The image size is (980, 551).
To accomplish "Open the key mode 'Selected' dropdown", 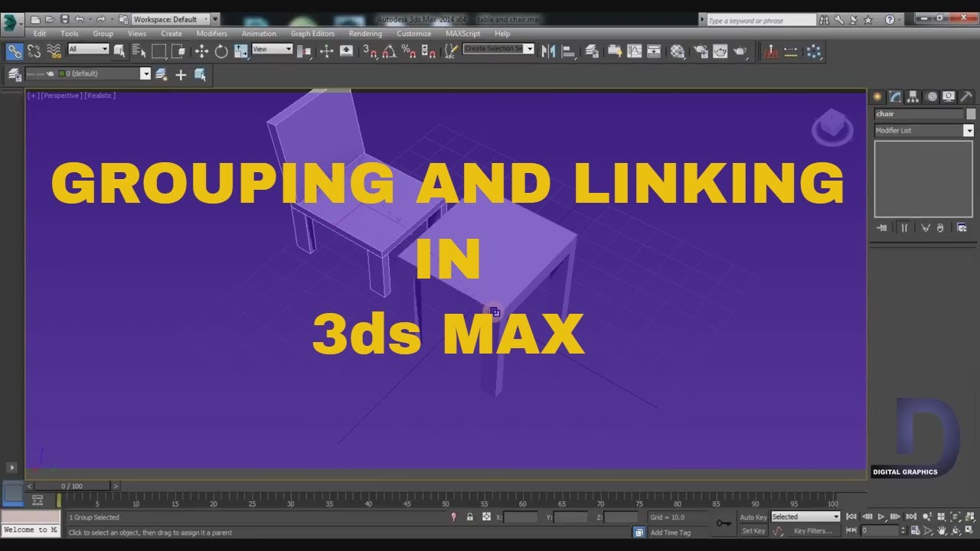I will (805, 517).
